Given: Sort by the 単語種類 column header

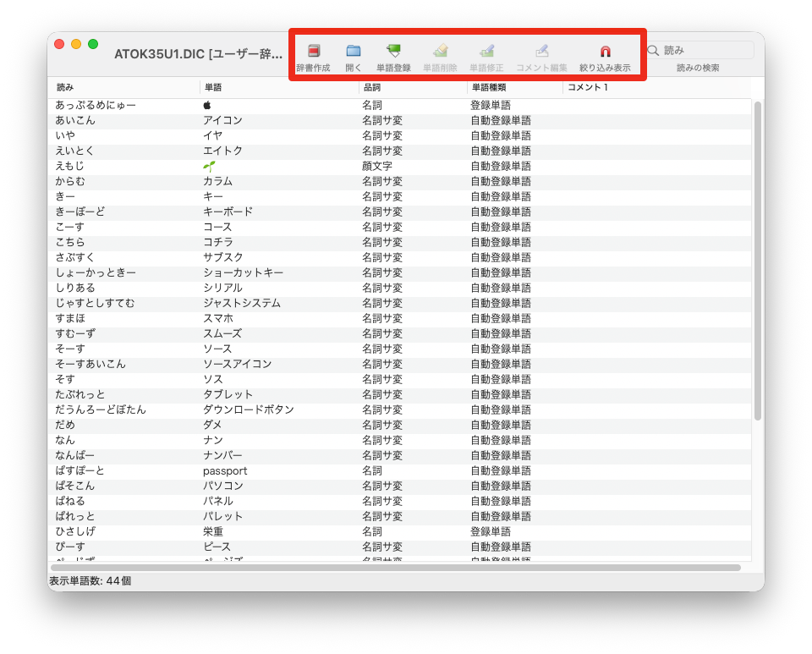Looking at the screenshot, I should [513, 88].
